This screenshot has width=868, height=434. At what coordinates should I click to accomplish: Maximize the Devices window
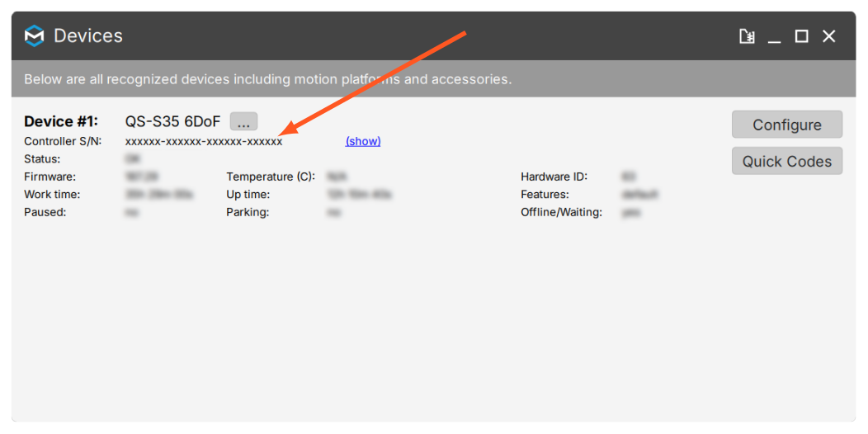click(801, 36)
